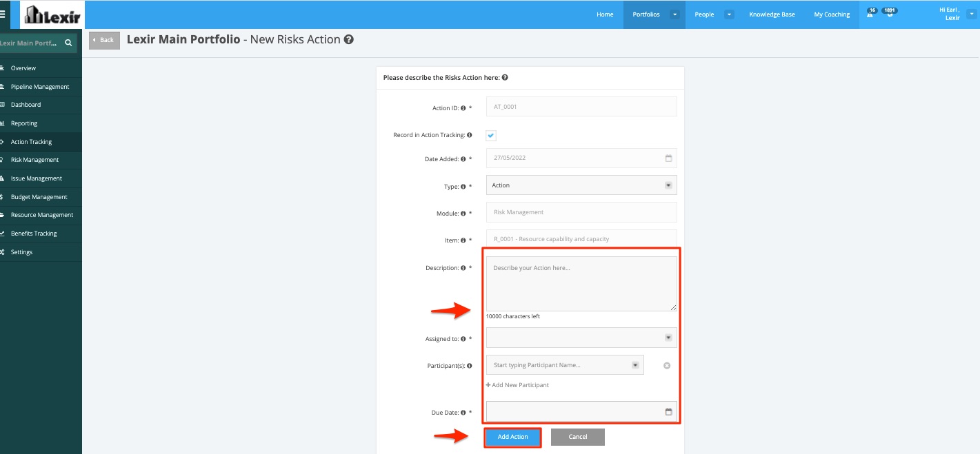
Task: Open Portfolios in top navigation
Action: [646, 14]
